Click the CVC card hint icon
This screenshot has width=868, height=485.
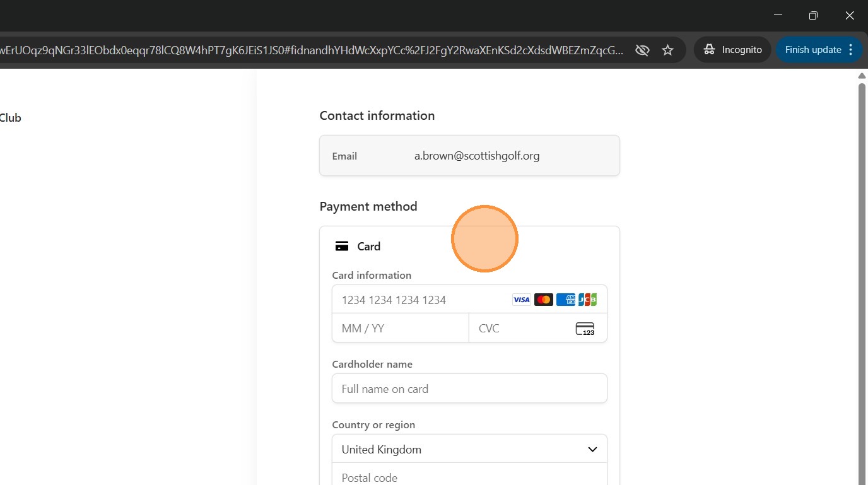pos(585,329)
